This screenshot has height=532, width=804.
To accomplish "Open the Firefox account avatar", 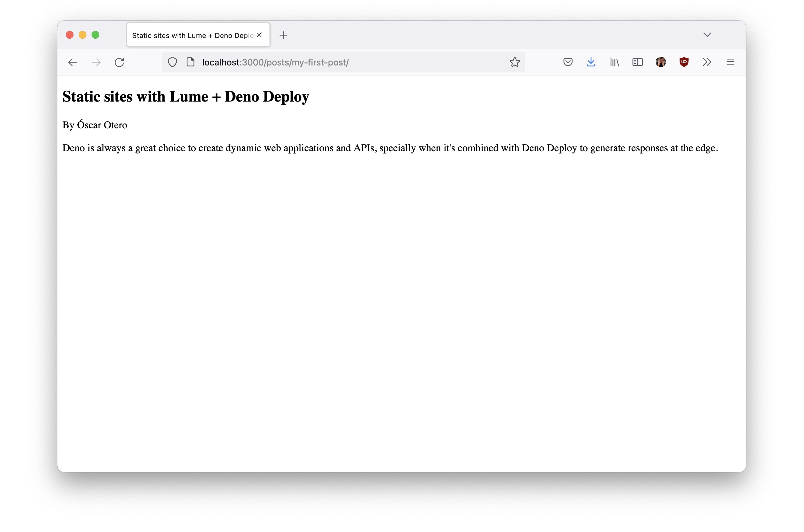I will coord(661,62).
